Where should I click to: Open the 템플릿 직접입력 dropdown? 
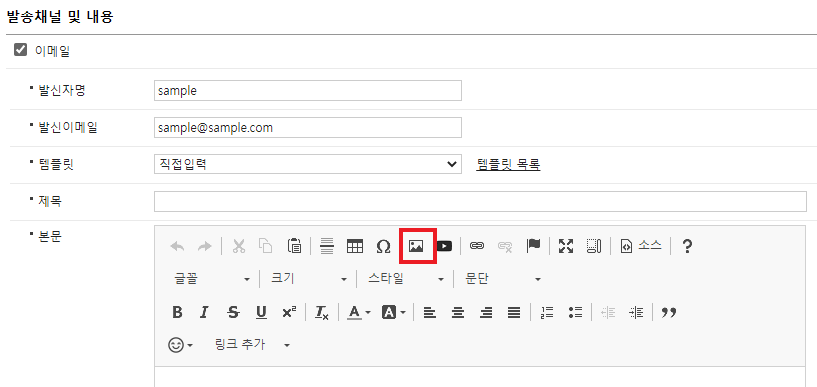(x=308, y=164)
